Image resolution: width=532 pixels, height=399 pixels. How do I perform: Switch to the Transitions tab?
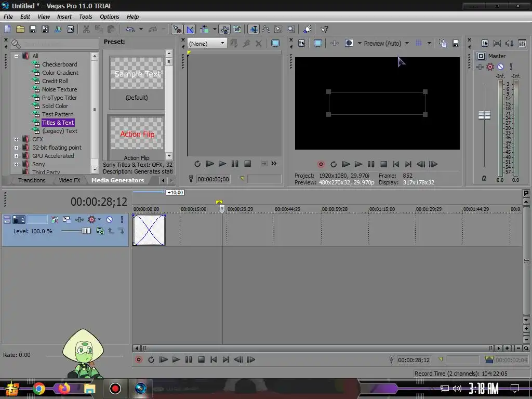(32, 180)
